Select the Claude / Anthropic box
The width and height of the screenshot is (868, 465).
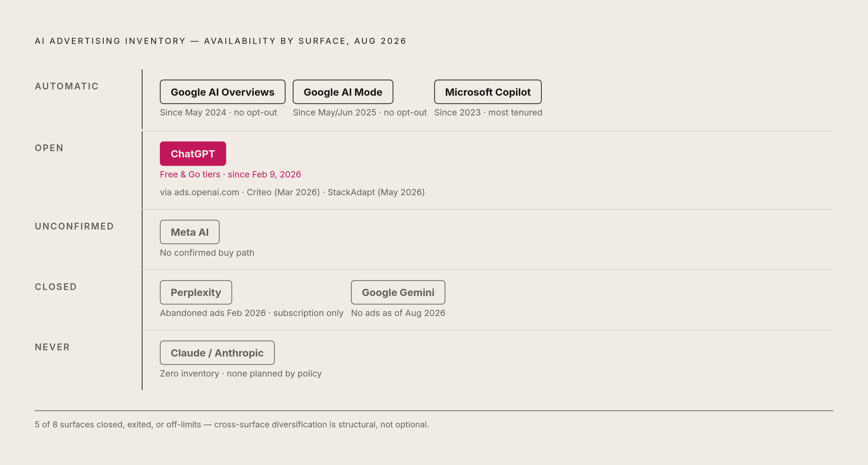click(x=217, y=352)
